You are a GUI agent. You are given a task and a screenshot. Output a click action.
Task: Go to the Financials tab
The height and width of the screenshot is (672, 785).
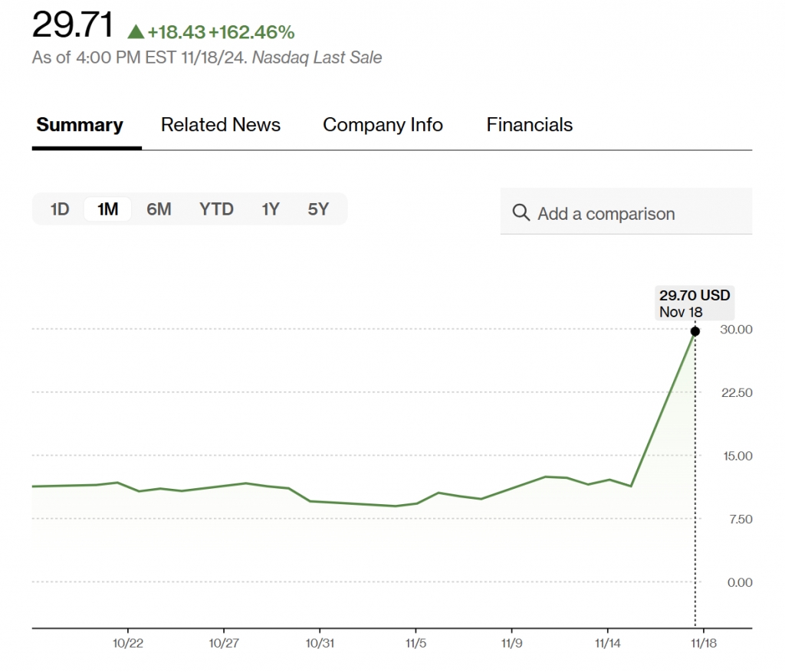pos(530,125)
